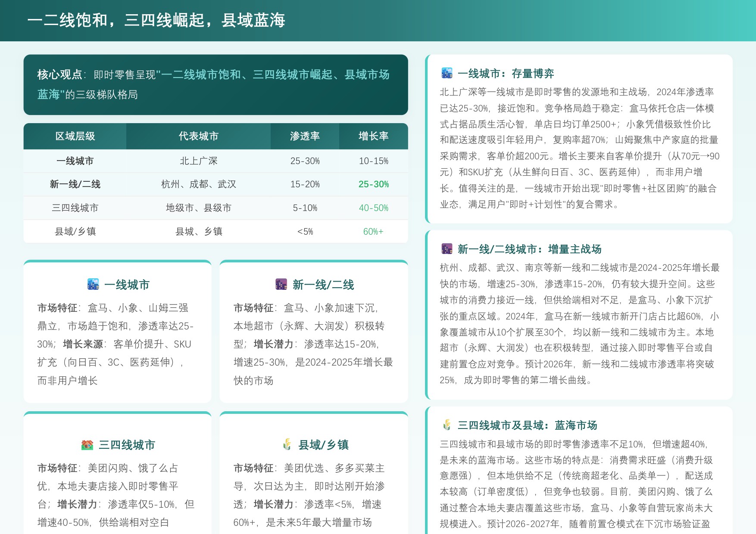This screenshot has height=534, width=756.
Task: Click the corn icon beside 县域/乡镇 card
Action: 287,445
